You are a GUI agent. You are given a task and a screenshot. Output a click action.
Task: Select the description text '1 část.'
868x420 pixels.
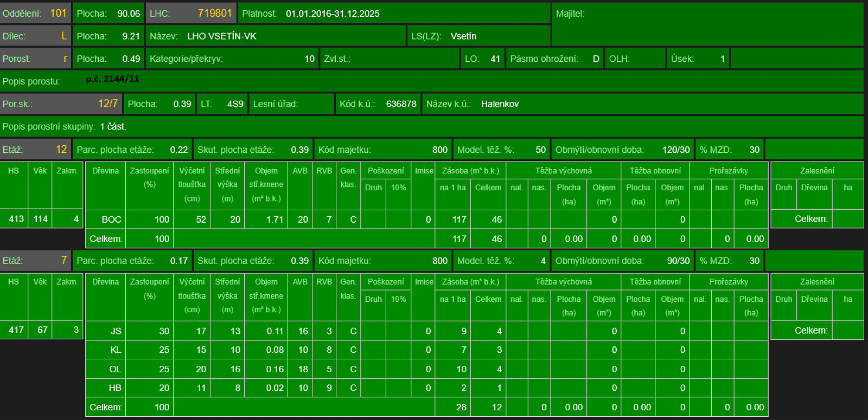pos(113,126)
